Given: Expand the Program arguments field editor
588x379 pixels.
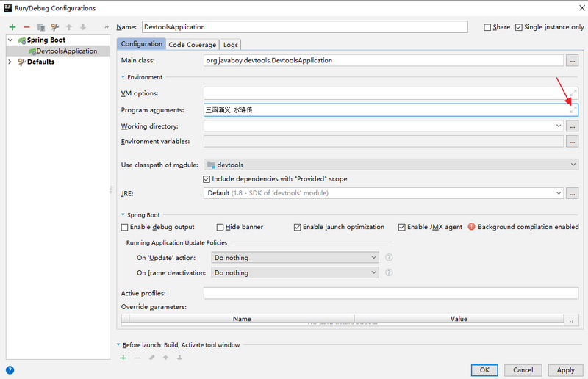Looking at the screenshot, I should coord(574,109).
